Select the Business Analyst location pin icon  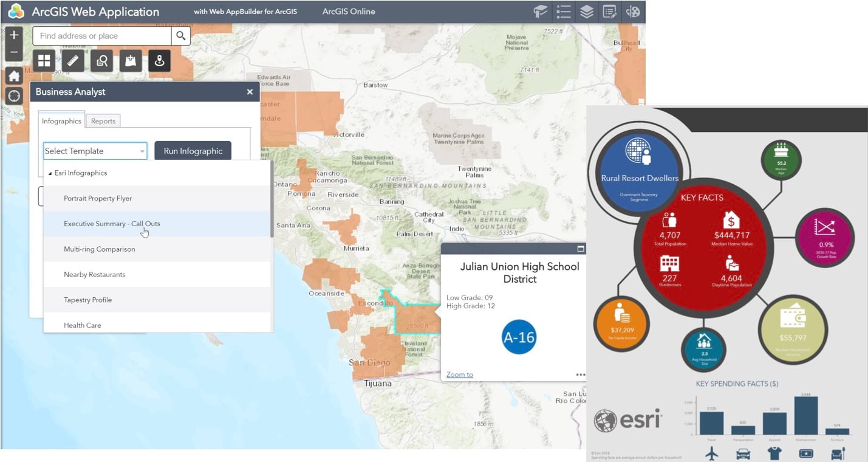[159, 60]
